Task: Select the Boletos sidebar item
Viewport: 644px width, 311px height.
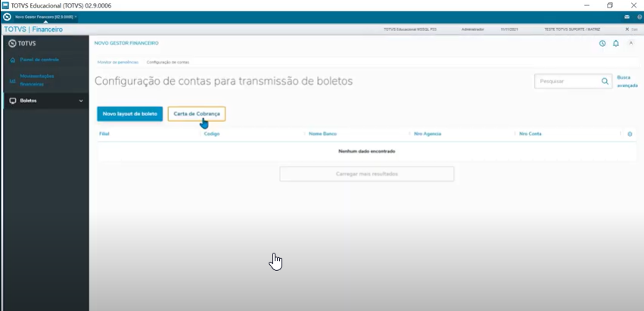Action: click(28, 101)
